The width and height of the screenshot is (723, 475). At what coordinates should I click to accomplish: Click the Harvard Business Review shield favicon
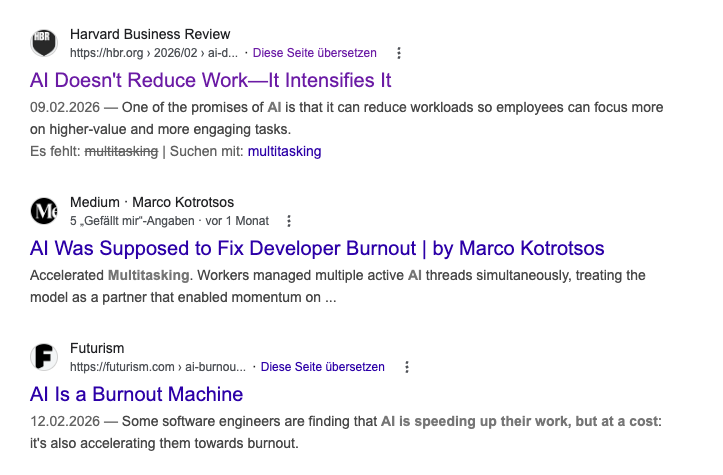(x=44, y=43)
